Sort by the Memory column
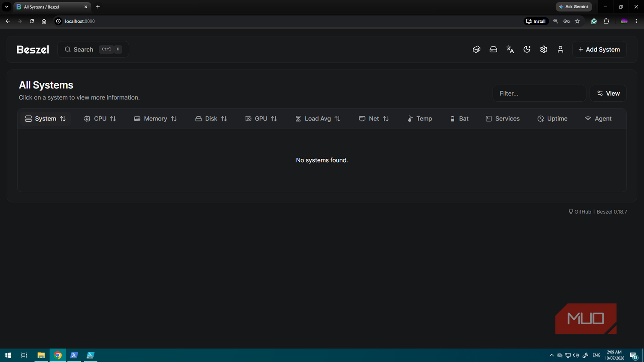 pyautogui.click(x=155, y=119)
